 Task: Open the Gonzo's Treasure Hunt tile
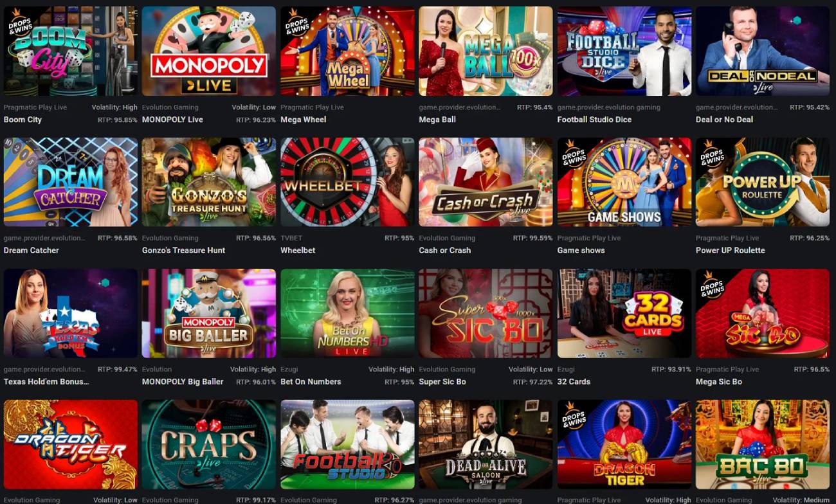[x=209, y=182]
